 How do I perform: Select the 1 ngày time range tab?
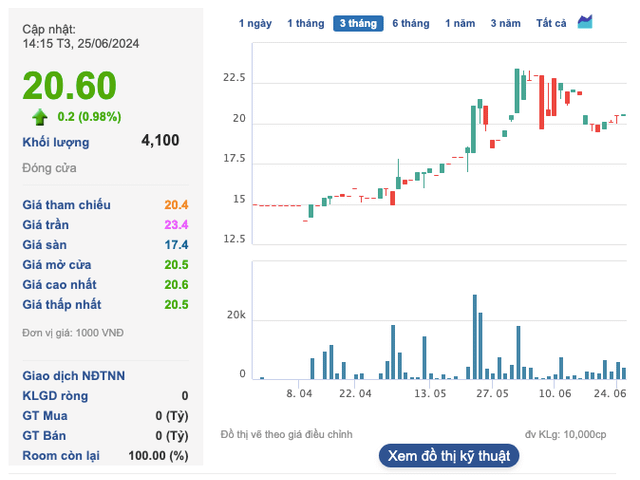coord(255,23)
